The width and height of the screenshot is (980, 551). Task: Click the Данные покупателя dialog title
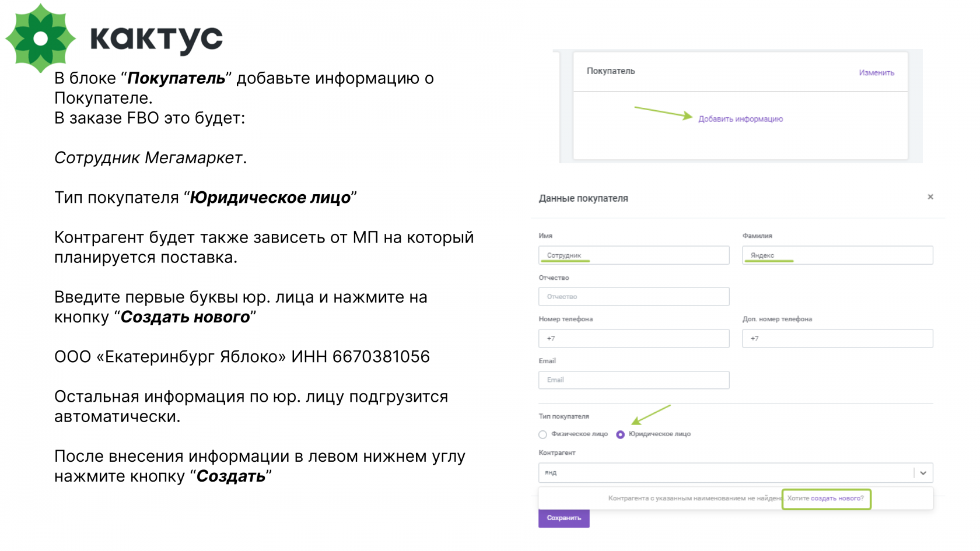click(x=583, y=198)
